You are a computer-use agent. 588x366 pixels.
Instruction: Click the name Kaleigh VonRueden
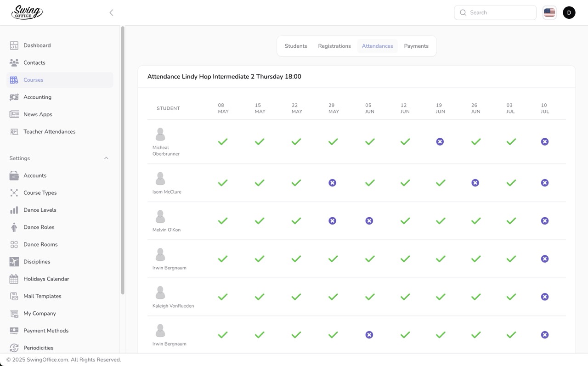[x=173, y=306]
